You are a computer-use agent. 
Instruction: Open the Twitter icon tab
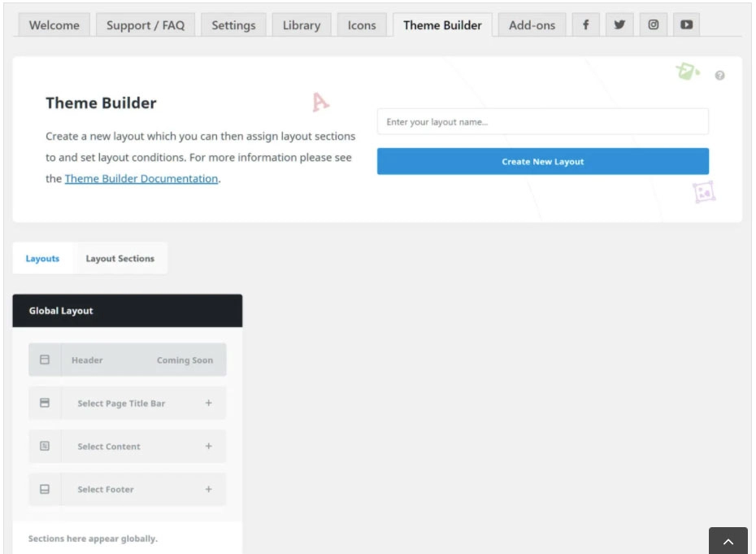click(619, 24)
